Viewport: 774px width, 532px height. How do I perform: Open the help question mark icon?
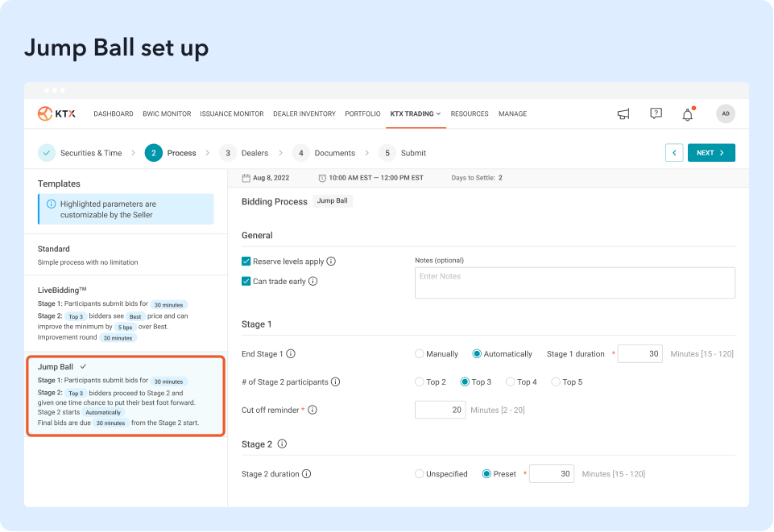coord(656,114)
